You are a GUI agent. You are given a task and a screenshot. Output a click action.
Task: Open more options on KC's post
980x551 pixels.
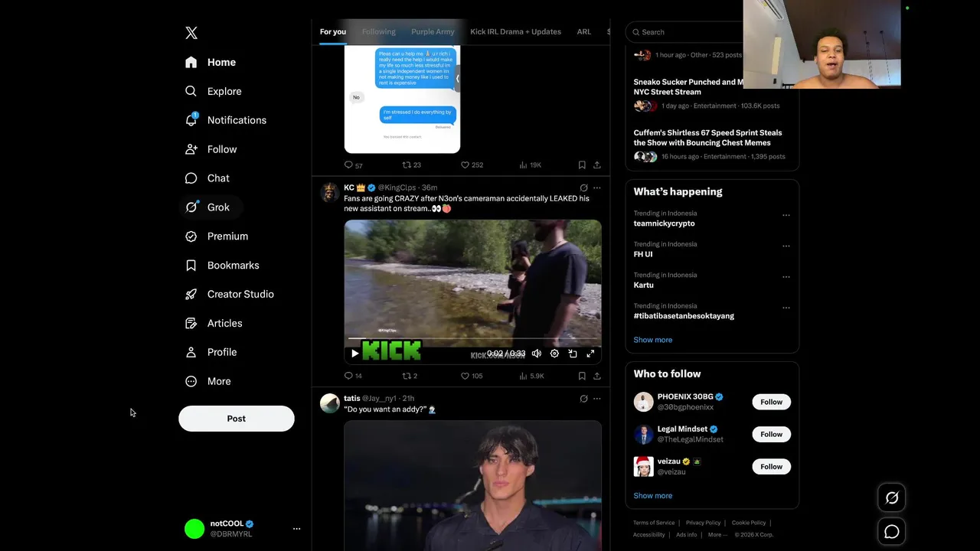point(597,187)
